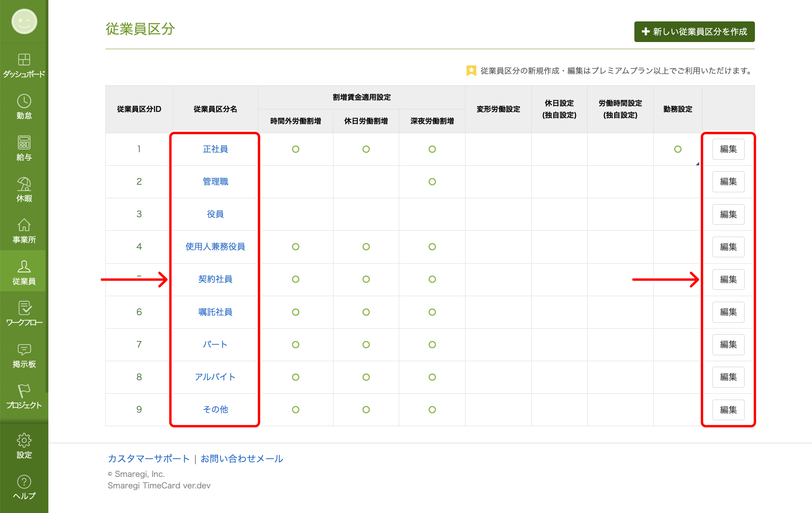Click the 労働時間設定 (独自設定) column header

click(x=620, y=109)
